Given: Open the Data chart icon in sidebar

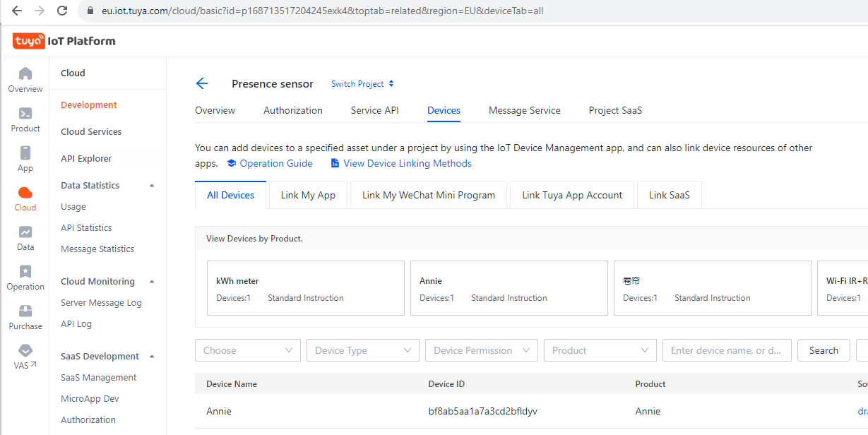Looking at the screenshot, I should (x=25, y=232).
